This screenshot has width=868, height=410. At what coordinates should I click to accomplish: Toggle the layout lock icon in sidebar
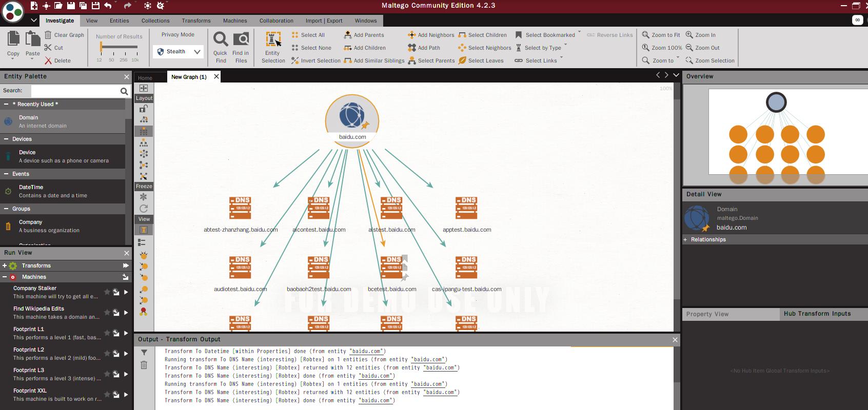tap(144, 109)
